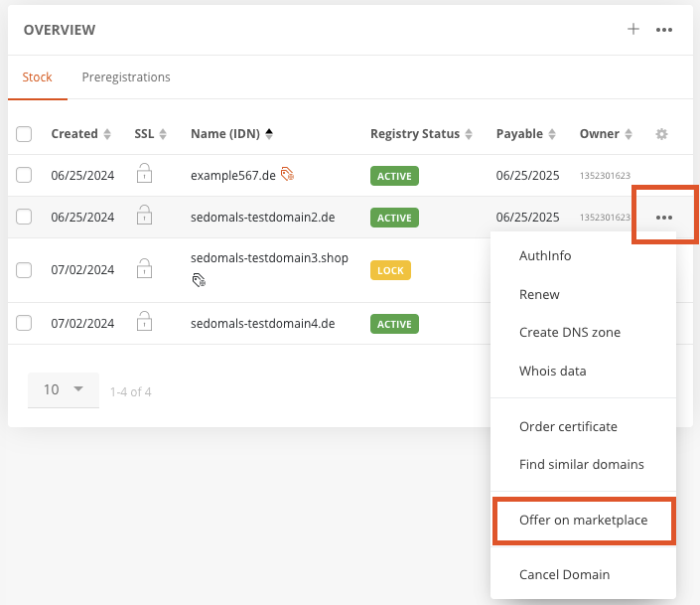
Task: Choose Offer on marketplace menu entry
Action: tap(583, 521)
